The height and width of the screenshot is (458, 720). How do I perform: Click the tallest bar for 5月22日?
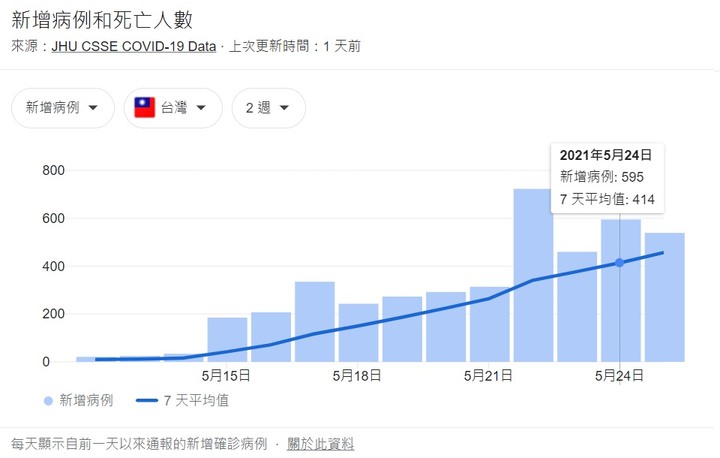(x=534, y=276)
